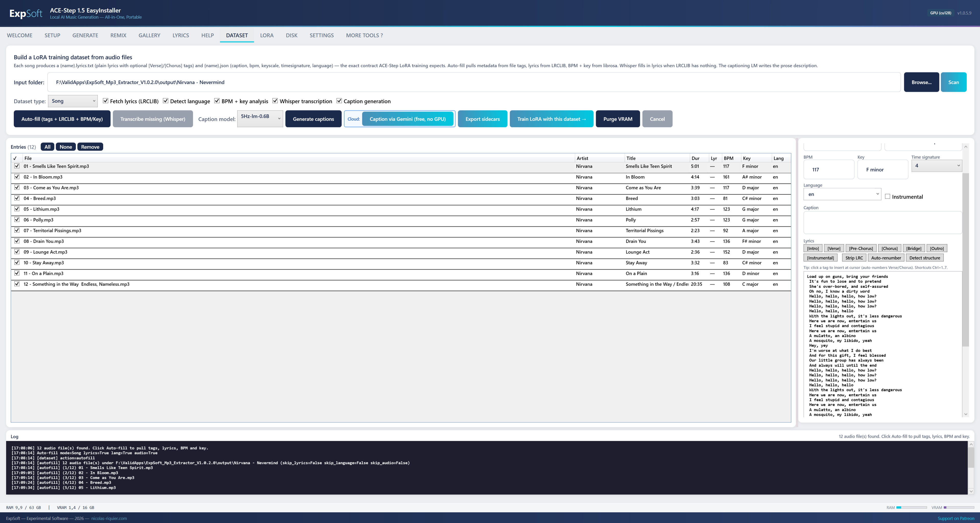Insert the [Intro] lyrics tag
980x523 pixels.
(x=813, y=248)
